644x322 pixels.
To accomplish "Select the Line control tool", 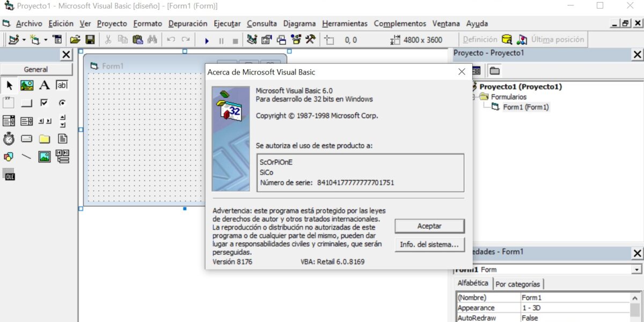I will coord(27,157).
